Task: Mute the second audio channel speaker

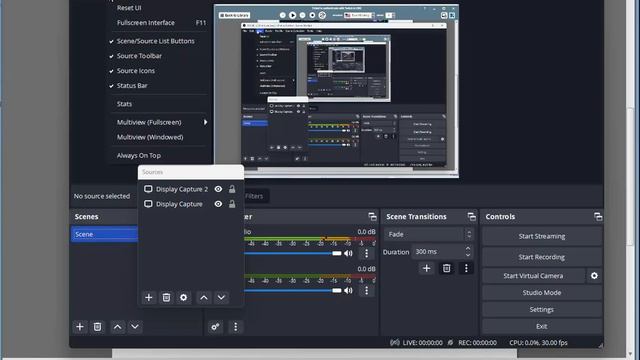Action: click(348, 290)
